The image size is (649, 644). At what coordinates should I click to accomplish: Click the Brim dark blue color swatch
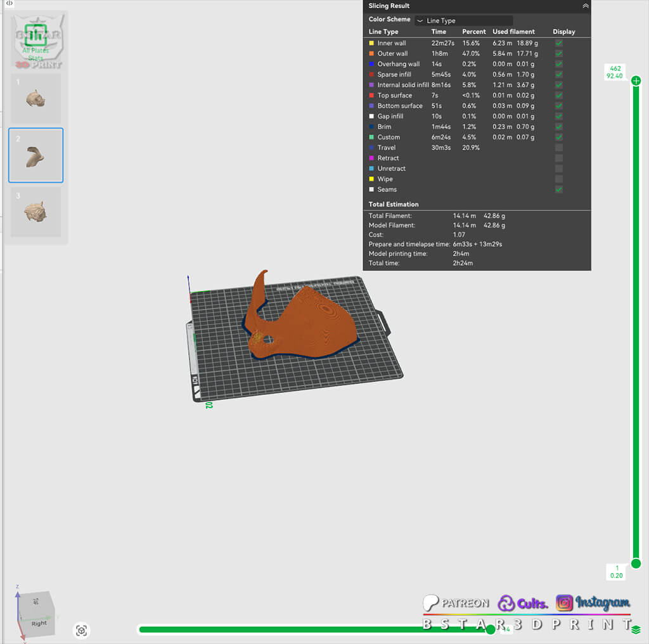point(371,127)
